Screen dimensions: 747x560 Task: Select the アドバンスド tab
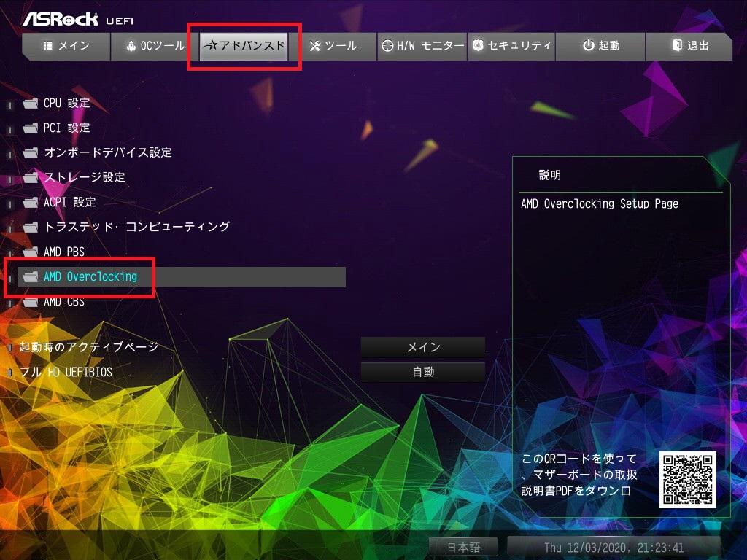244,46
